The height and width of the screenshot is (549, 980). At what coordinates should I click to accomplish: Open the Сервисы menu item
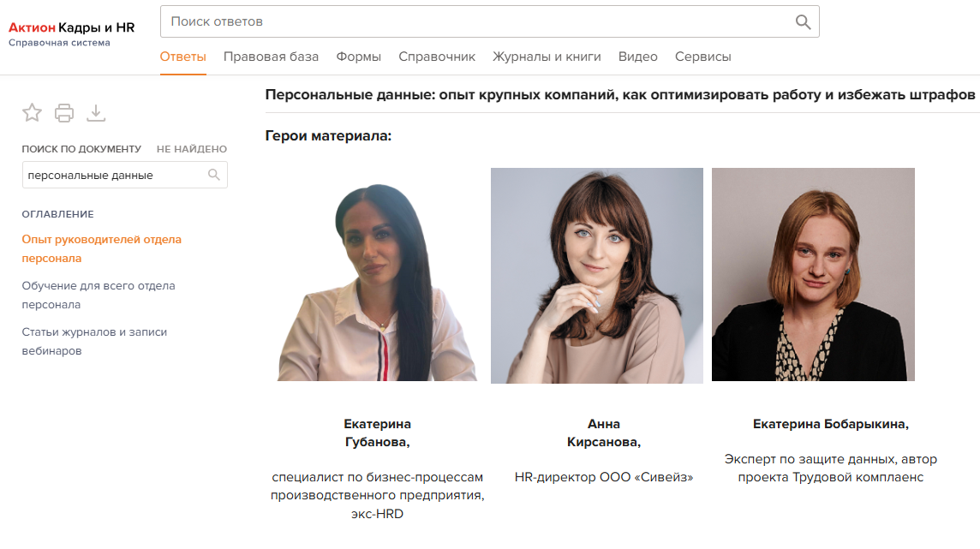(703, 57)
